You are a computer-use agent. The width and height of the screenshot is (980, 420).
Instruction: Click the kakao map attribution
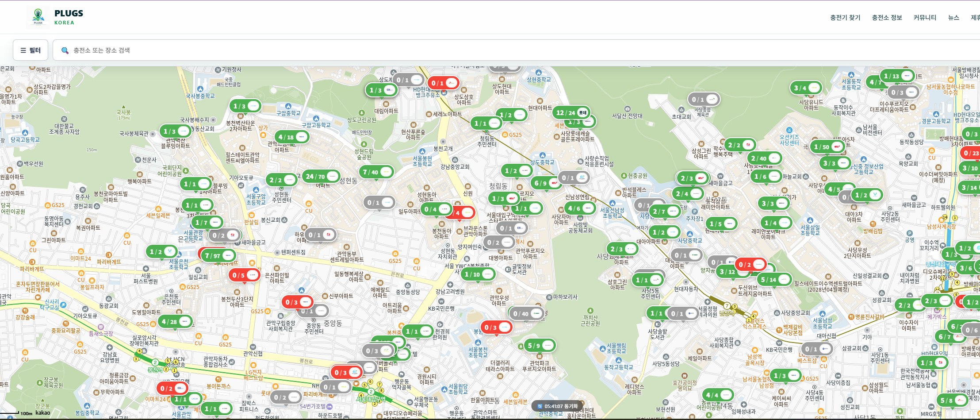[x=42, y=412]
